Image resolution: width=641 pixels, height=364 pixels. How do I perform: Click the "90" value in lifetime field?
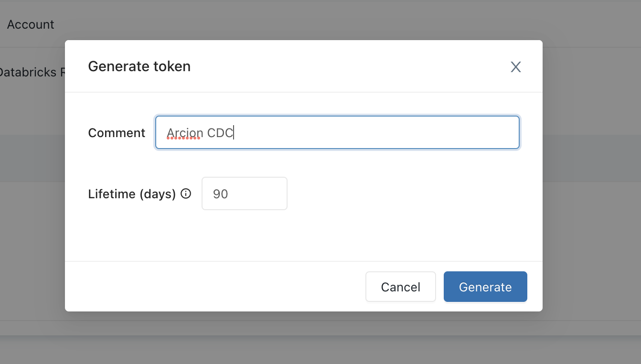(221, 194)
